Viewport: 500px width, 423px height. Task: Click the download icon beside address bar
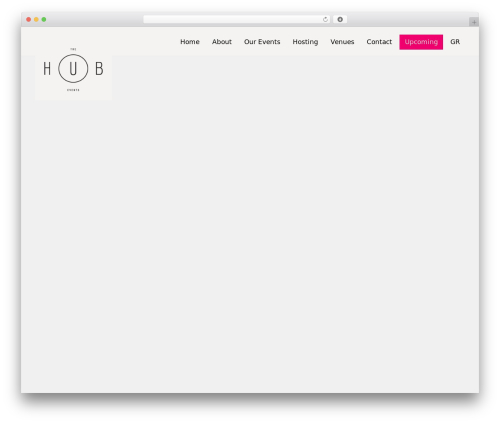click(x=340, y=19)
